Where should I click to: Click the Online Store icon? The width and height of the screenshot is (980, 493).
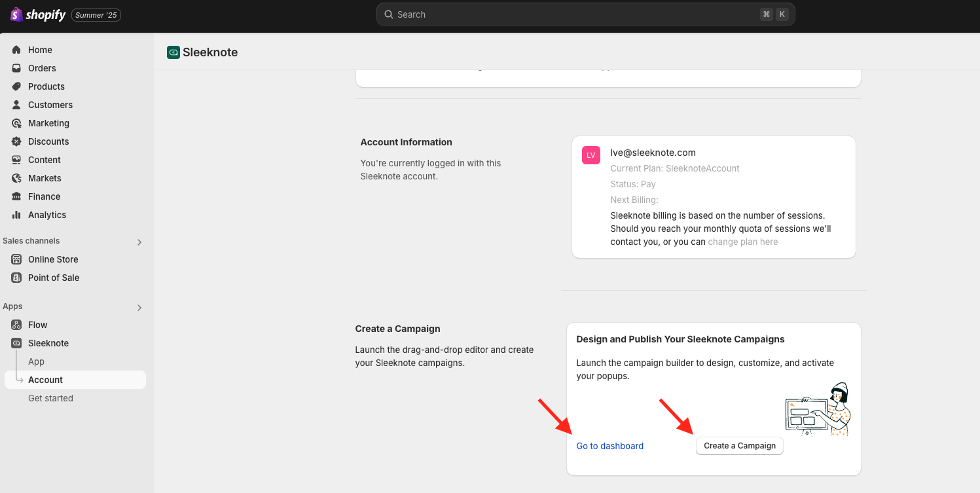tap(16, 259)
